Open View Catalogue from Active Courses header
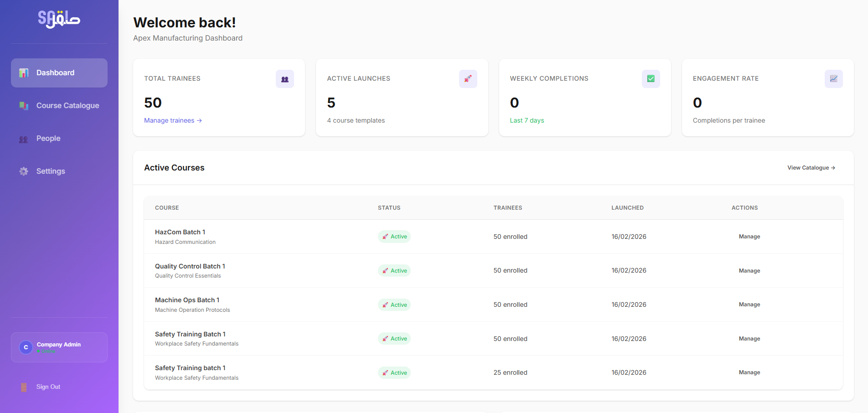This screenshot has width=868, height=413. point(811,167)
